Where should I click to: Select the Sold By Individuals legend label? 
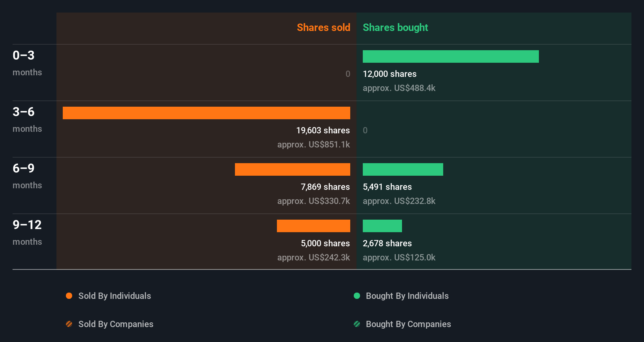(115, 296)
